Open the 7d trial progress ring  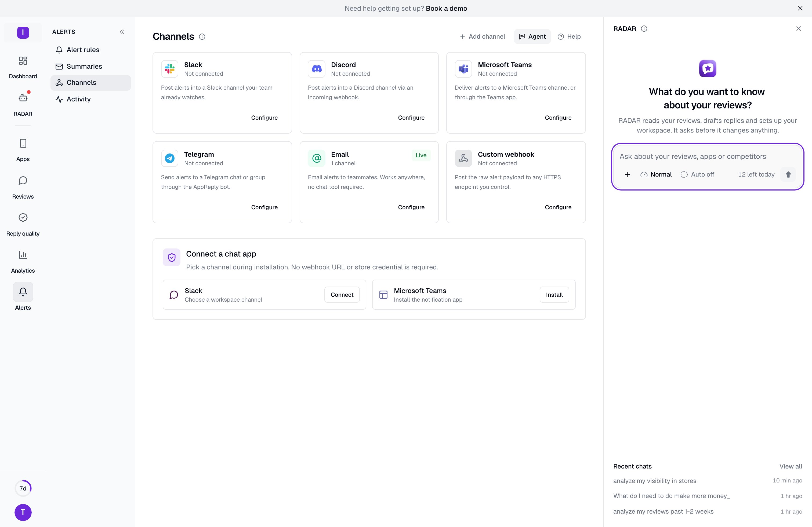[23, 488]
